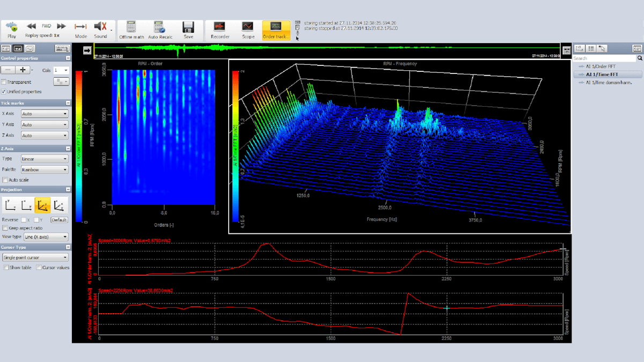Save using the floppy disk icon

188,31
